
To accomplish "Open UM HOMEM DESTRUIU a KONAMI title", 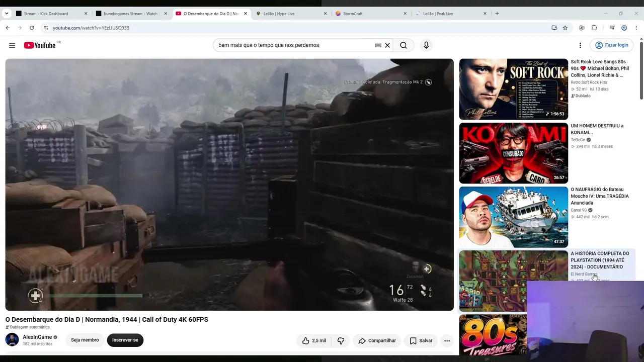I will click(597, 129).
